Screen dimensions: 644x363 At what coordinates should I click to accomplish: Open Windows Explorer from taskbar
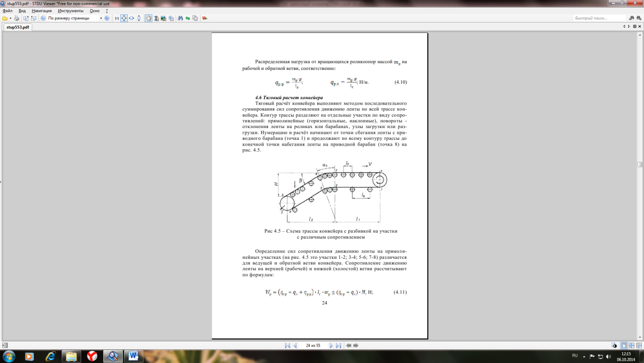pos(71,356)
